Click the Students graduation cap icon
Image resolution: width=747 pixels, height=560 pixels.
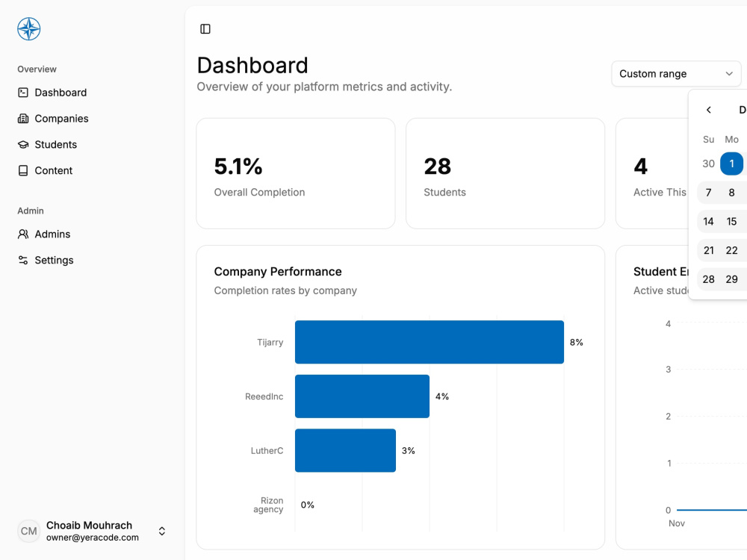coord(23,144)
